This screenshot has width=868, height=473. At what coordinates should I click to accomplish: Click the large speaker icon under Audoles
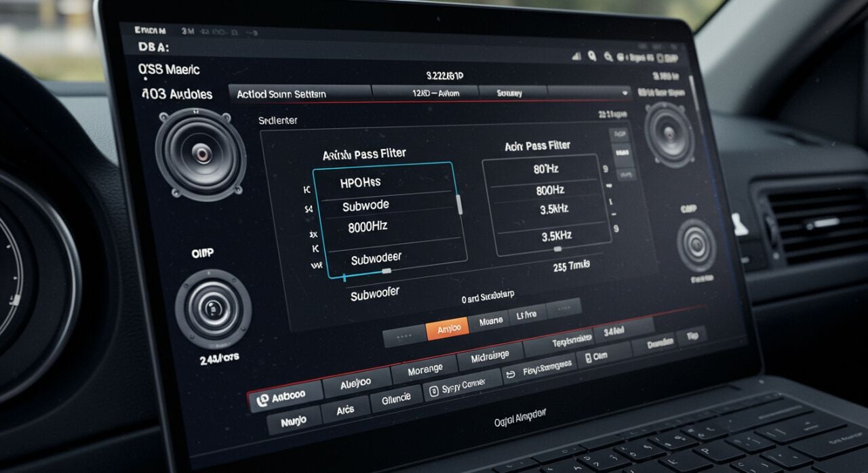pyautogui.click(x=201, y=154)
